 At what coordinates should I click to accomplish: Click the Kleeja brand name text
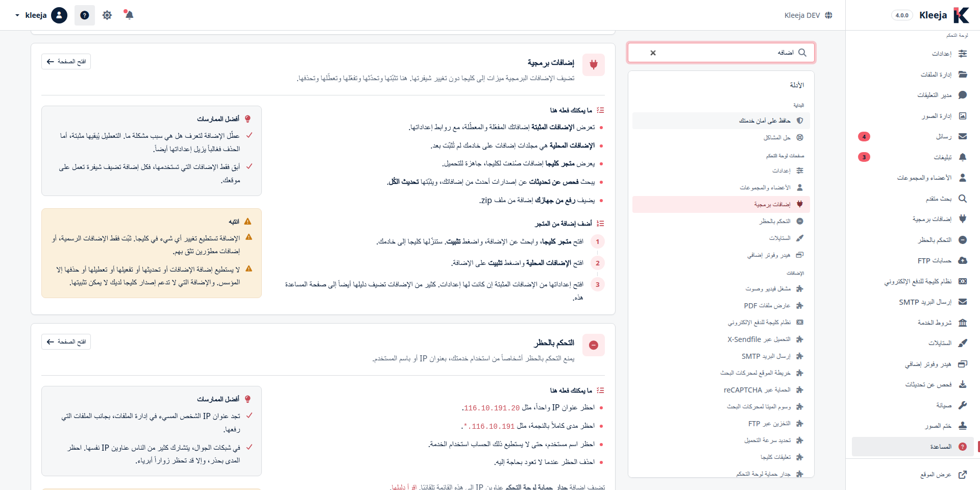pyautogui.click(x=933, y=15)
